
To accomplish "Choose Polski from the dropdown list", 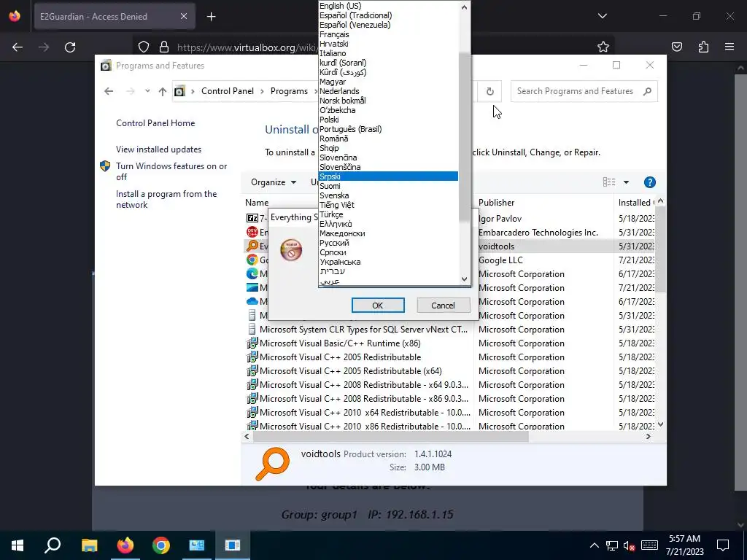I will click(388, 120).
